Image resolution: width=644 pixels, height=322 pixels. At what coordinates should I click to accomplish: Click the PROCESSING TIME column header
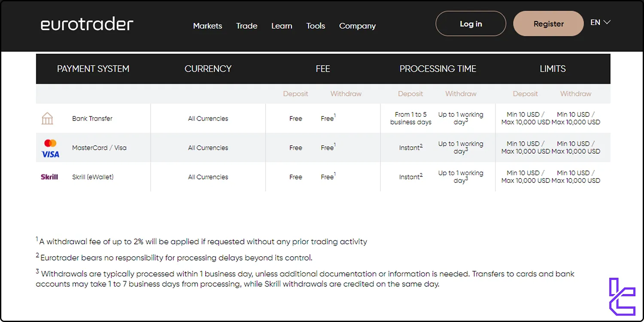[x=438, y=69]
